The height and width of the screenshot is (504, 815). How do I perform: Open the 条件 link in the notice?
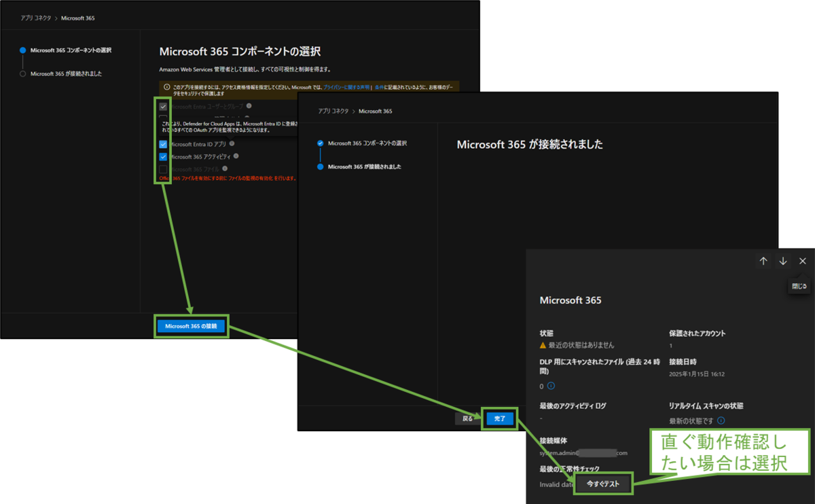pyautogui.click(x=379, y=88)
